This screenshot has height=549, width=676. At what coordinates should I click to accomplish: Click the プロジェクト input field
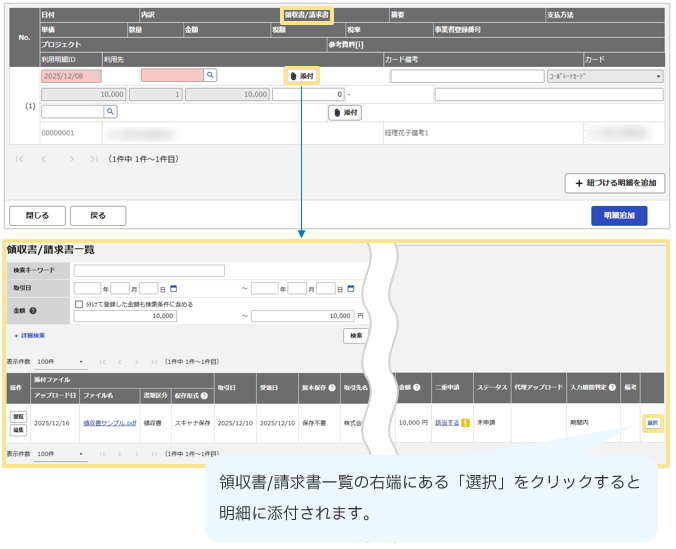coord(72,112)
